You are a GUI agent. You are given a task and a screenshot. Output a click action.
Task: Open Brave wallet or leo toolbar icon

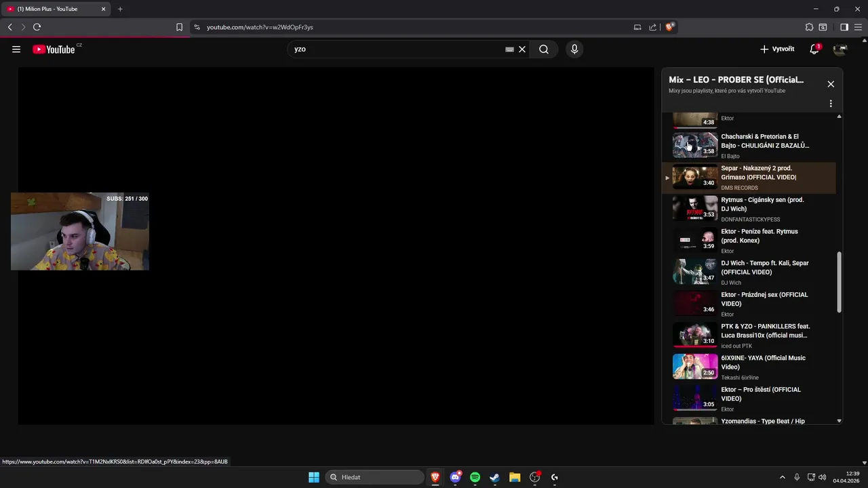pyautogui.click(x=823, y=27)
